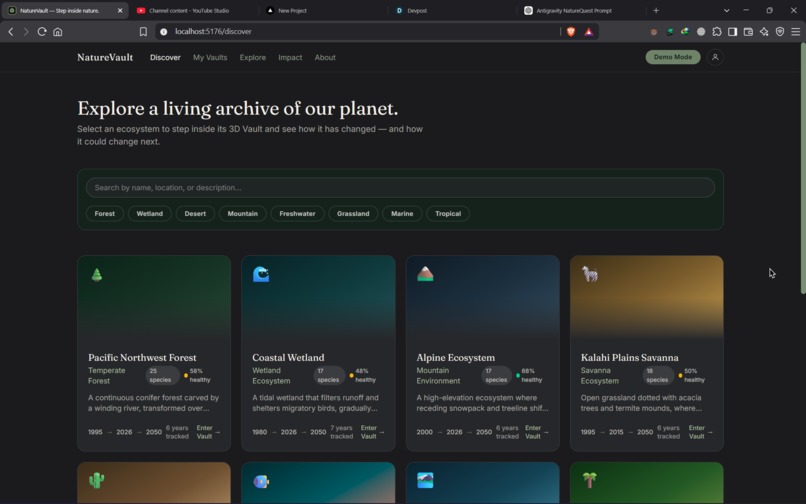
Task: Click the Kalahi Plains Savanna title
Action: 629,357
